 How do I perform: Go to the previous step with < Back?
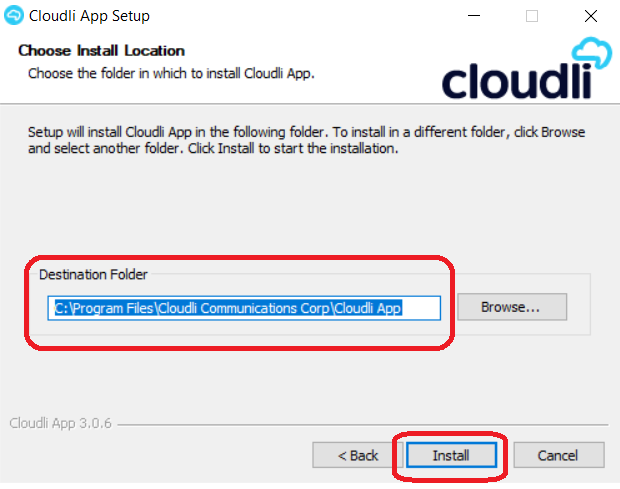click(x=357, y=455)
